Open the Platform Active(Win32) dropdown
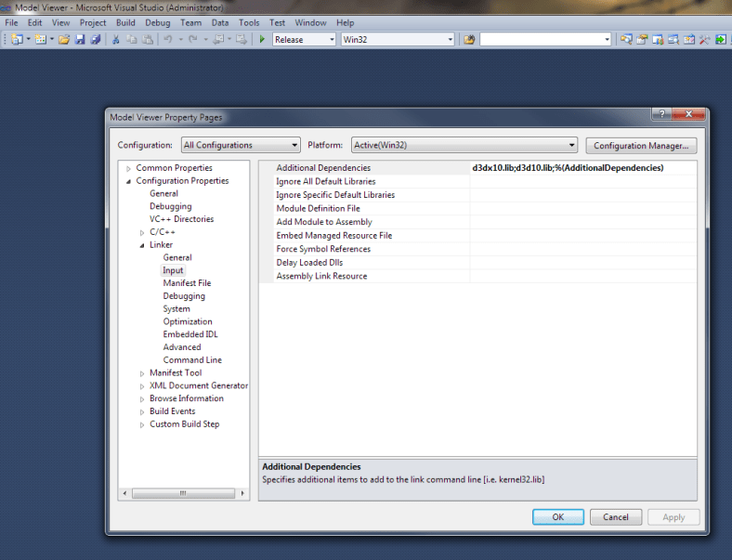This screenshot has height=560, width=732. click(x=464, y=145)
